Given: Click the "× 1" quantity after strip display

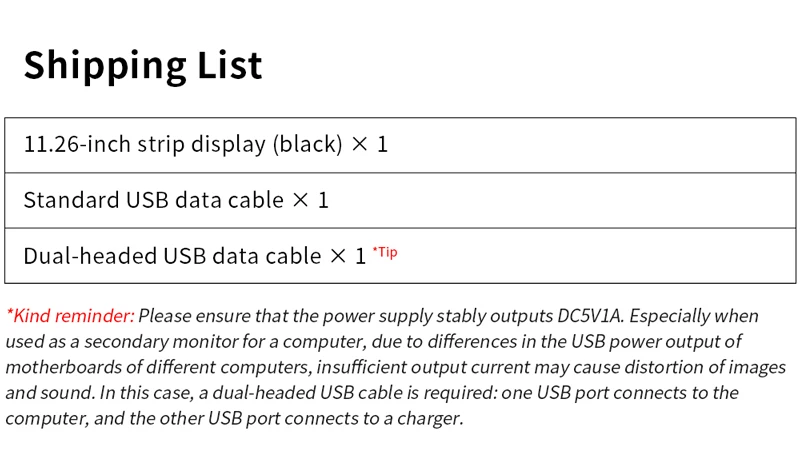Looking at the screenshot, I should 369,145.
